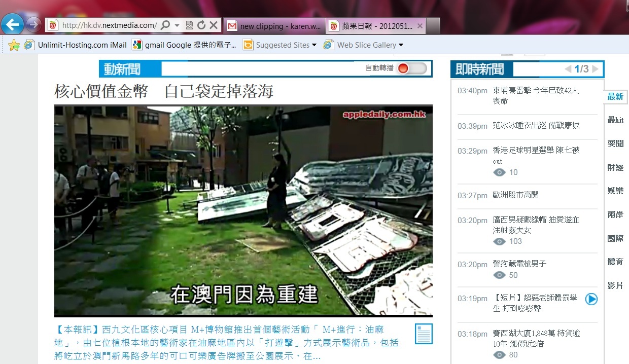Viewport: 629px width, 364px height.
Task: Open the Favorites star icon
Action: tap(14, 45)
